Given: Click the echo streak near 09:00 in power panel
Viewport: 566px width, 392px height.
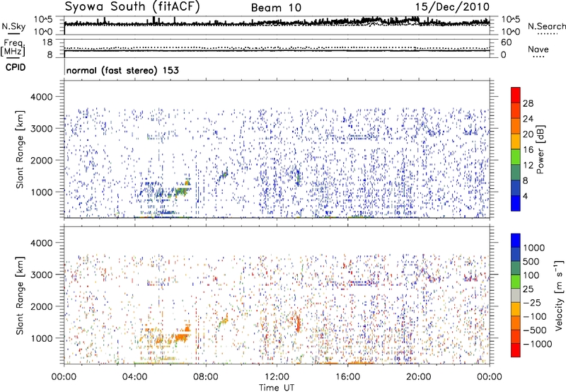Looking at the screenshot, I should (224, 175).
